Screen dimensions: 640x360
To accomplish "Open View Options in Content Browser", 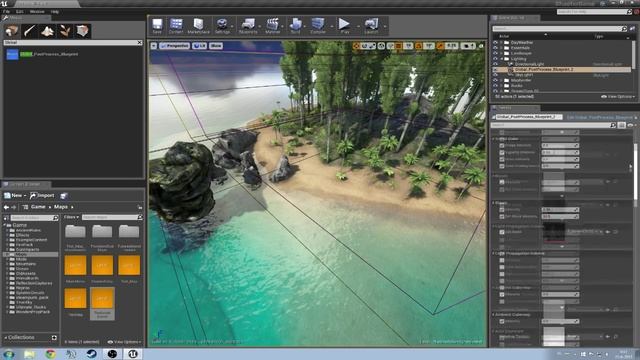I will coord(124,342).
